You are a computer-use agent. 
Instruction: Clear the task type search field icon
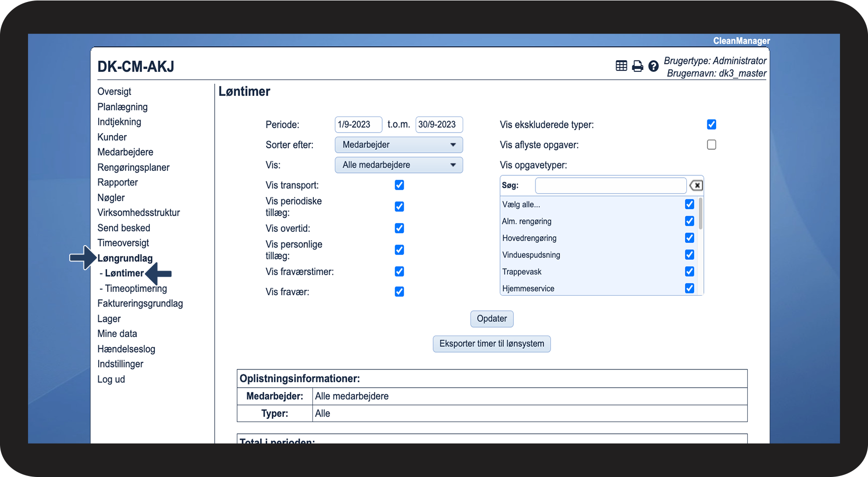coord(696,186)
